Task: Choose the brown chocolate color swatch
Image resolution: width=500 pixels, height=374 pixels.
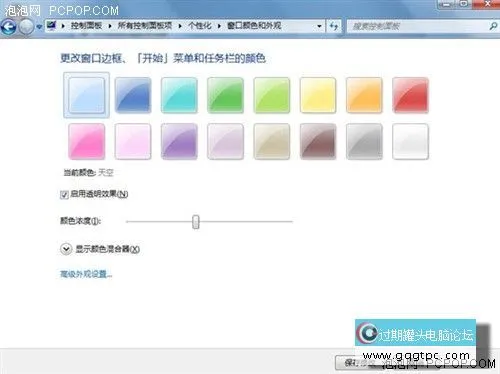Action: (318, 141)
